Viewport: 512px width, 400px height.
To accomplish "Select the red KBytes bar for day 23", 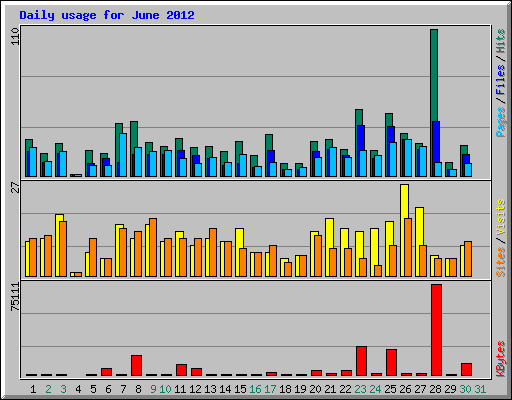I will (361, 361).
